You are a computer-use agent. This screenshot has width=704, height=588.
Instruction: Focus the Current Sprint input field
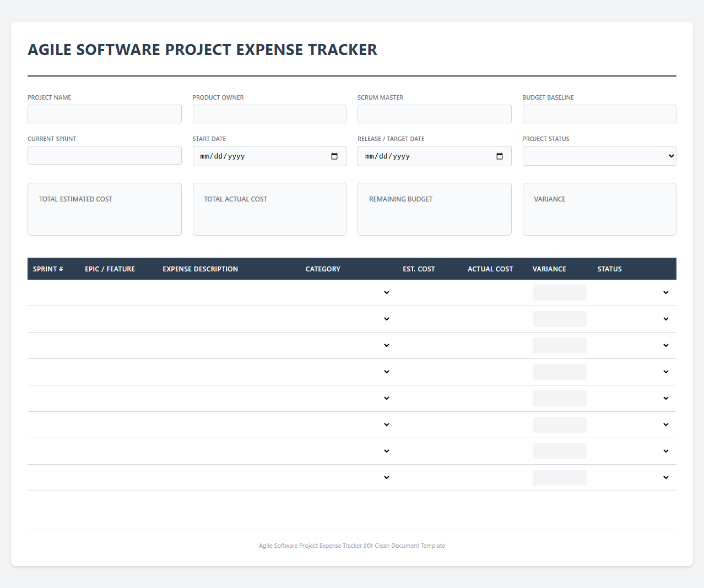click(x=105, y=155)
